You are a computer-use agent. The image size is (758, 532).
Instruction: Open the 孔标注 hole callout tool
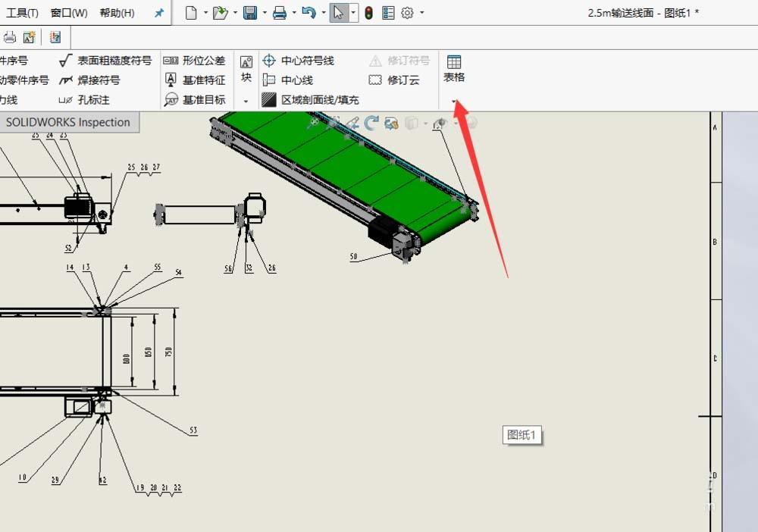click(92, 99)
